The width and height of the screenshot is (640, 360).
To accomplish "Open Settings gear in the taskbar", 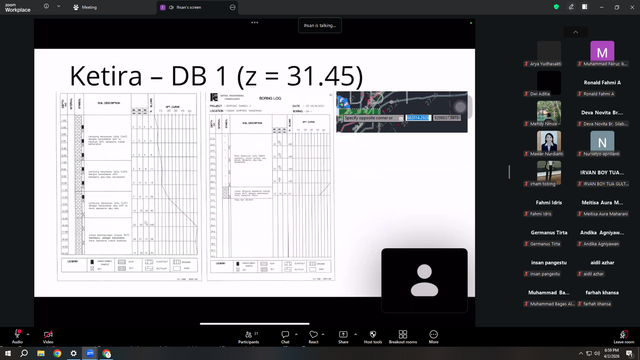I will click(x=73, y=353).
